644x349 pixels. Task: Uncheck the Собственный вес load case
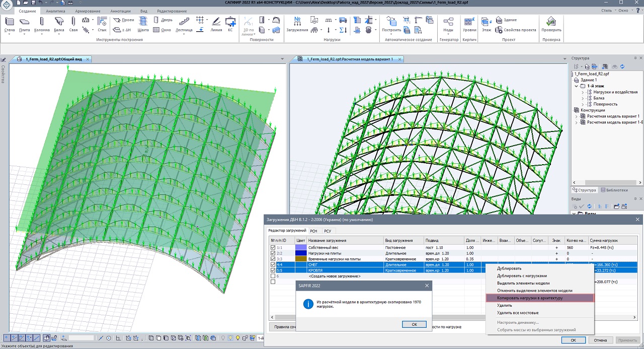[x=273, y=248]
